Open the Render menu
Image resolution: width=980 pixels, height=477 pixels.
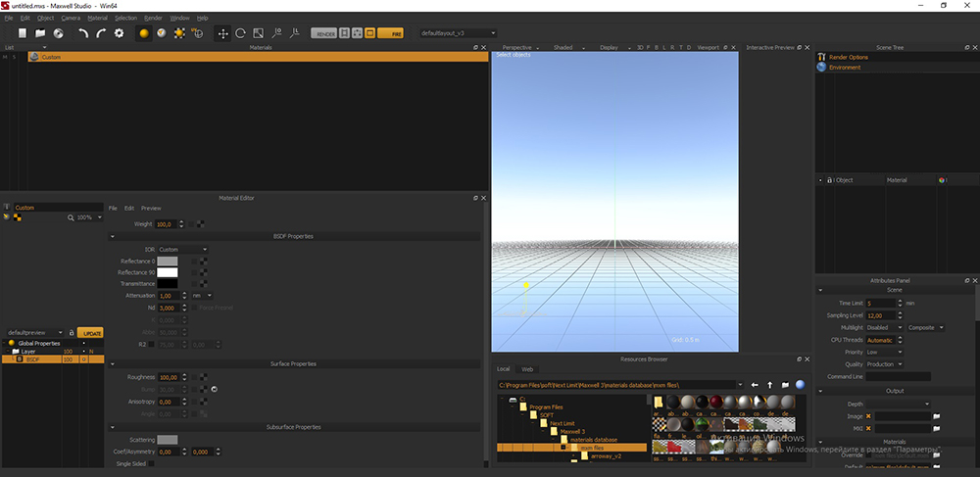pos(153,18)
